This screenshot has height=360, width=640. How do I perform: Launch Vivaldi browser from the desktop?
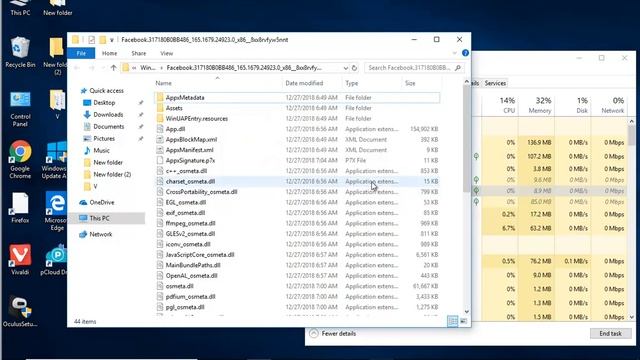pos(20,259)
